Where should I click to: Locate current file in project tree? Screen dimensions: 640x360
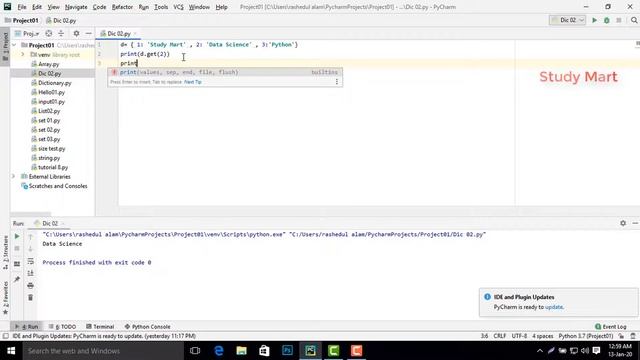point(49,33)
